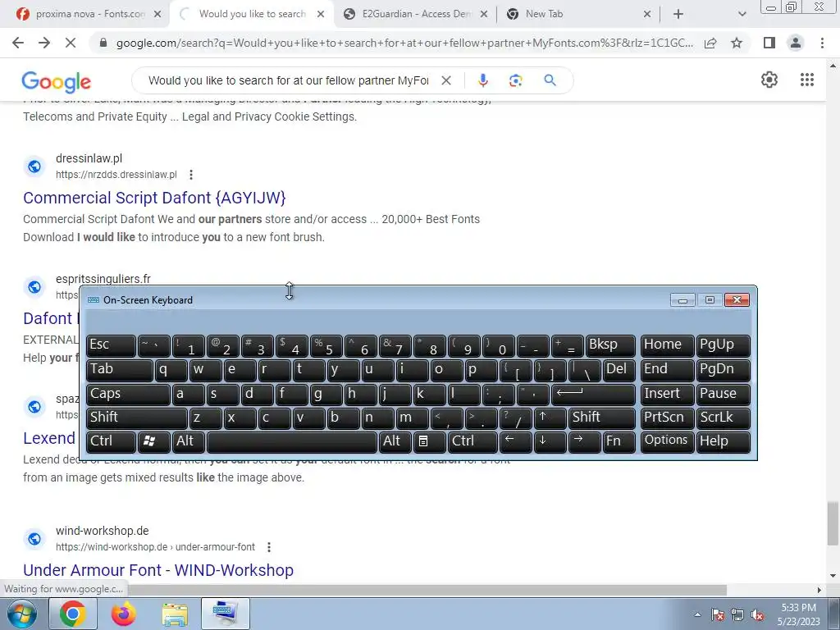Open Windows Start menu

[22, 614]
